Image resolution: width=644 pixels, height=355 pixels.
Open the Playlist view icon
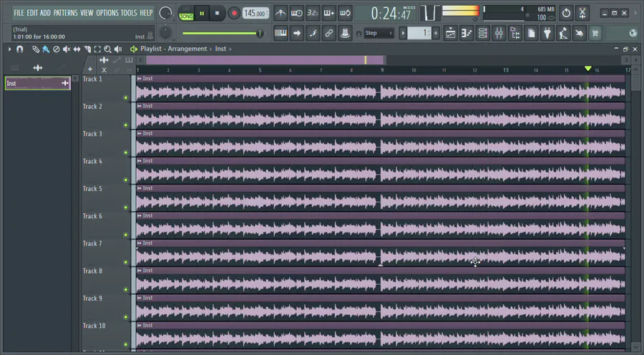(451, 33)
